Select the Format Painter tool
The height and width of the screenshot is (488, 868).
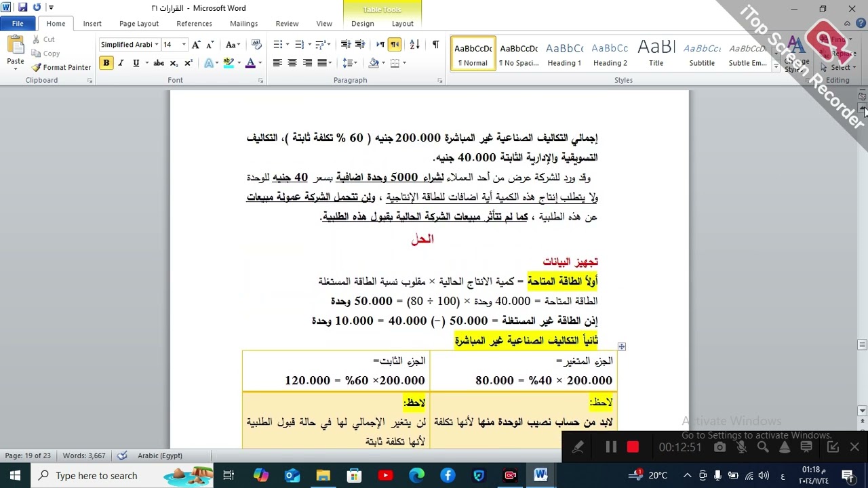(61, 67)
